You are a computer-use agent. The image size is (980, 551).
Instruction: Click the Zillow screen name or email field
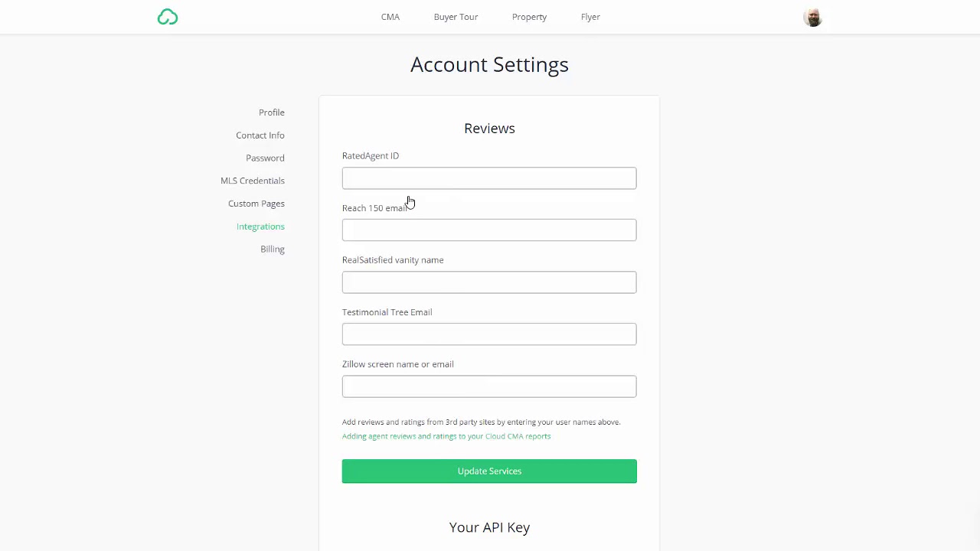tap(489, 386)
